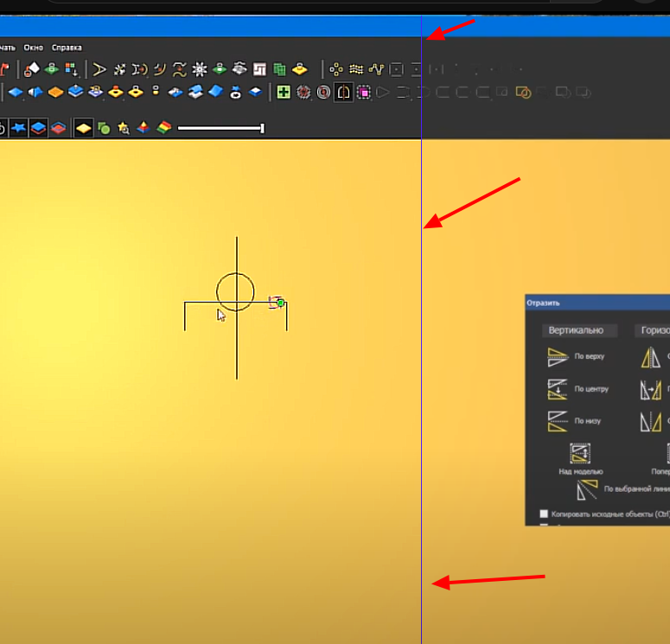670x644 pixels.
Task: Click the gray concentric circles icon
Action: (323, 92)
